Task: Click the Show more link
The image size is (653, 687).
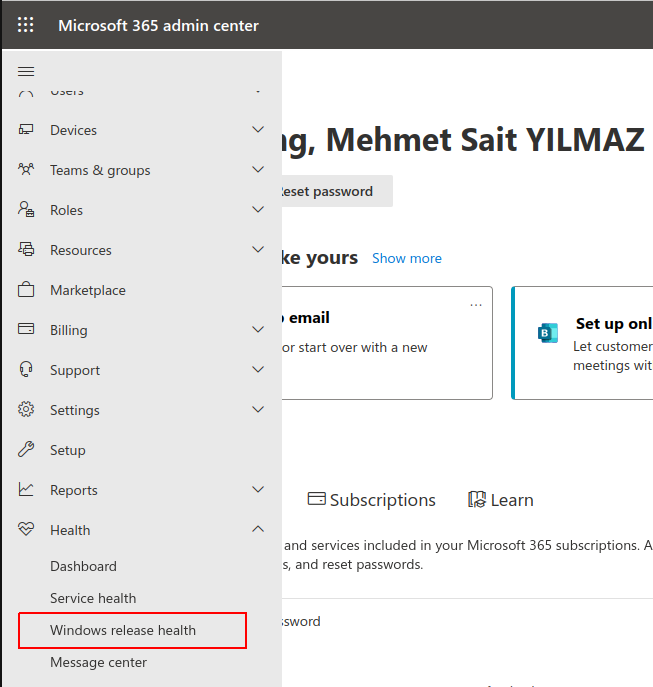Action: (407, 259)
